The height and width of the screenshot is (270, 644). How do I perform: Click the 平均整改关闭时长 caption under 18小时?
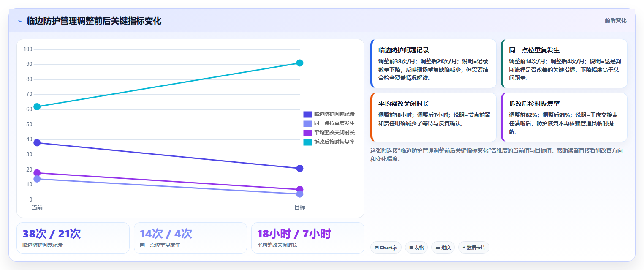(x=277, y=245)
